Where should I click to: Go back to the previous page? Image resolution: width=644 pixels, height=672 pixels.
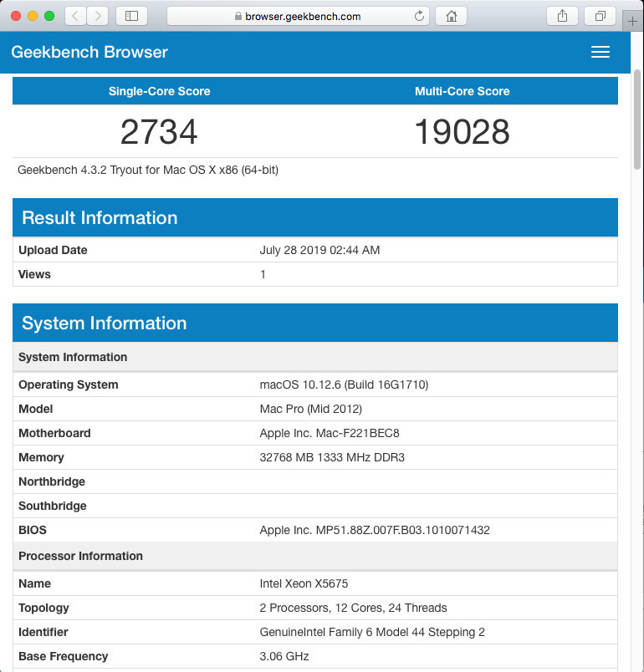click(75, 16)
